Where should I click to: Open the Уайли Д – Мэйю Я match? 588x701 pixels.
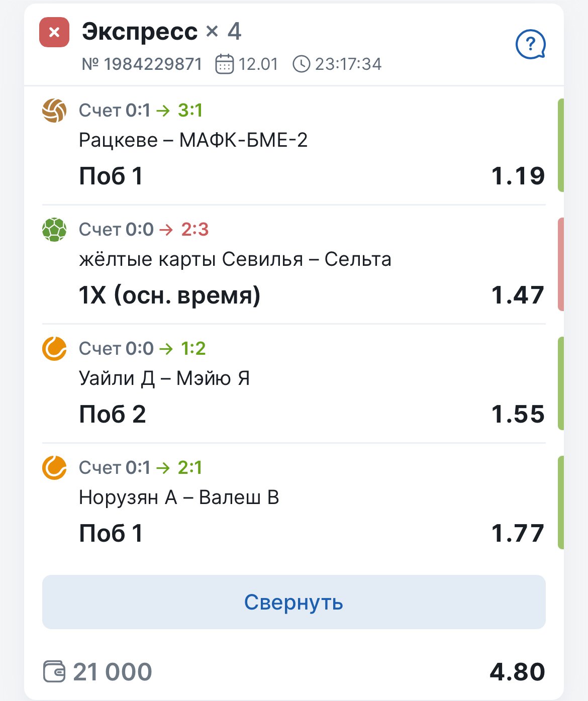point(164,378)
